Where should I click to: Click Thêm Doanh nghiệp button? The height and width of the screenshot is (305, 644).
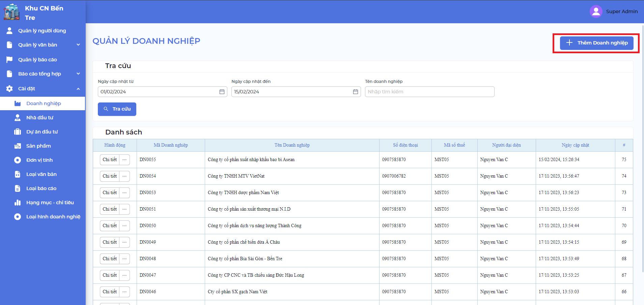[596, 43]
